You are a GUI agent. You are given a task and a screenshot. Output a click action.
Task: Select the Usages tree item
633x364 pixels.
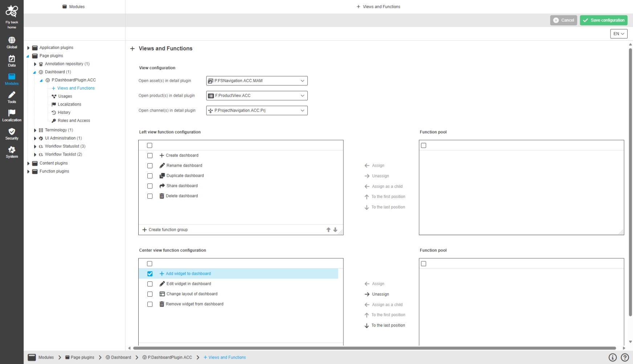click(65, 96)
